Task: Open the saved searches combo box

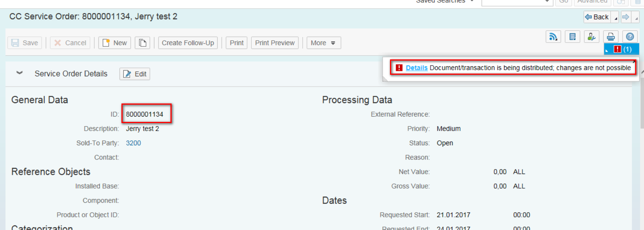Action: (x=516, y=2)
